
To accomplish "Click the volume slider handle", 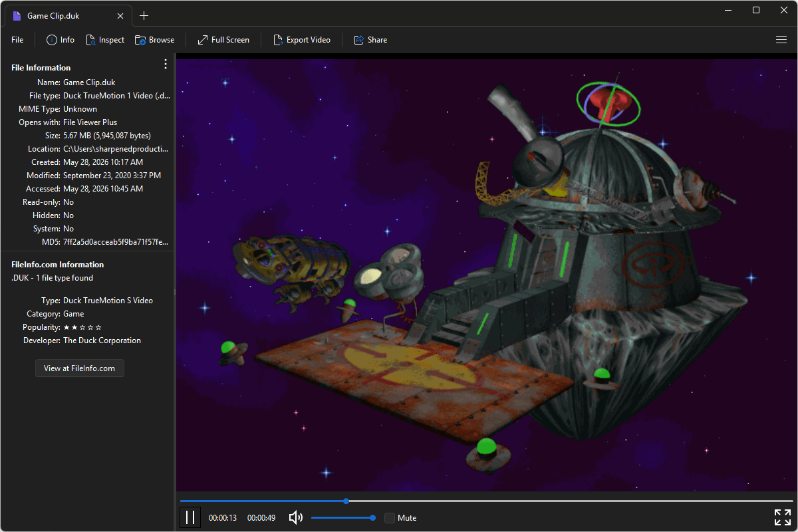I will coord(372,517).
